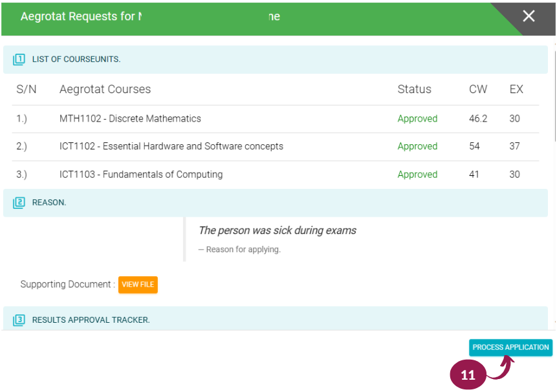Click the Reason section number icon
The image size is (557, 392).
coord(19,202)
